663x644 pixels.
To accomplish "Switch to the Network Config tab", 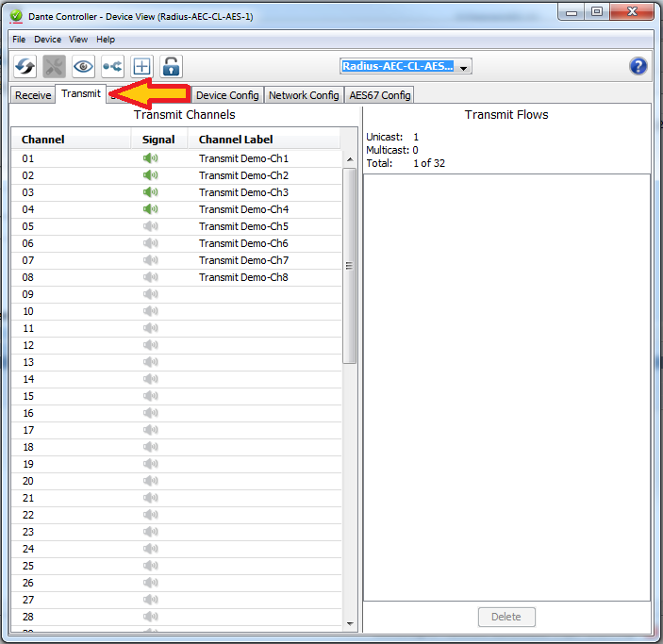I will click(304, 95).
